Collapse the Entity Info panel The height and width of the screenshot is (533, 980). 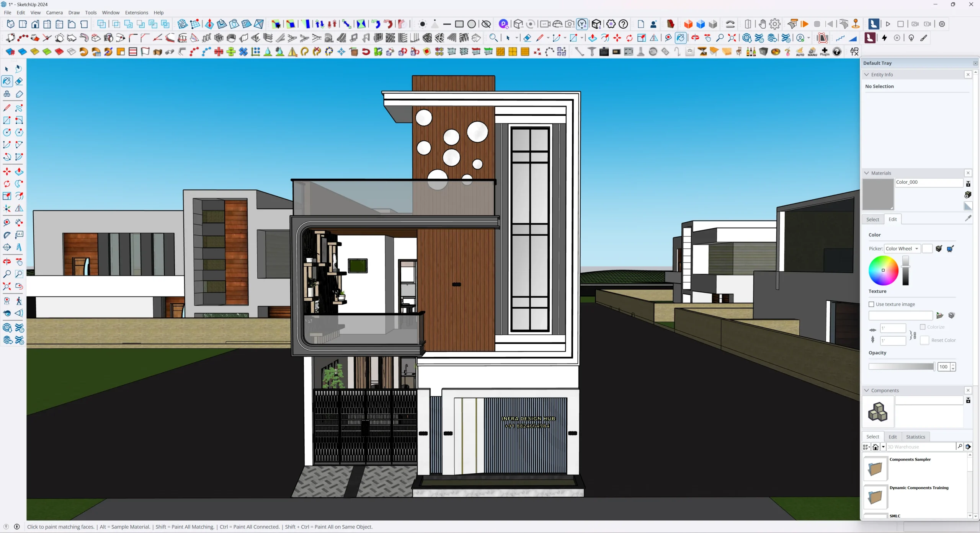(867, 75)
